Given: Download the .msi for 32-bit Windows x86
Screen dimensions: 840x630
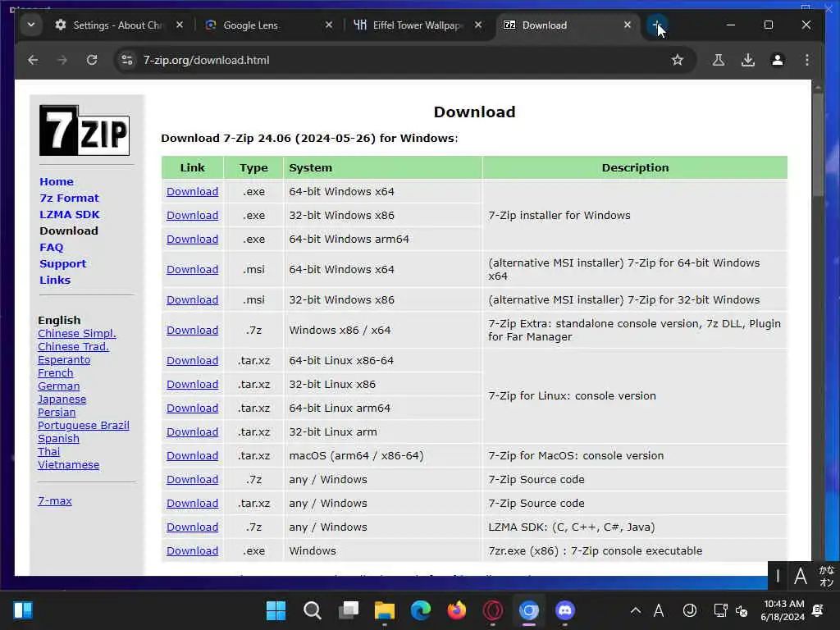Looking at the screenshot, I should tap(192, 300).
